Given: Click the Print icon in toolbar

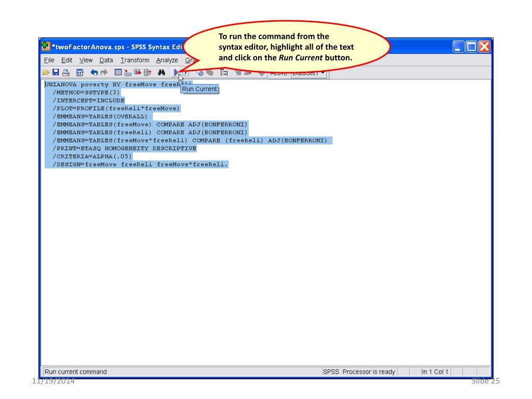Looking at the screenshot, I should [66, 72].
